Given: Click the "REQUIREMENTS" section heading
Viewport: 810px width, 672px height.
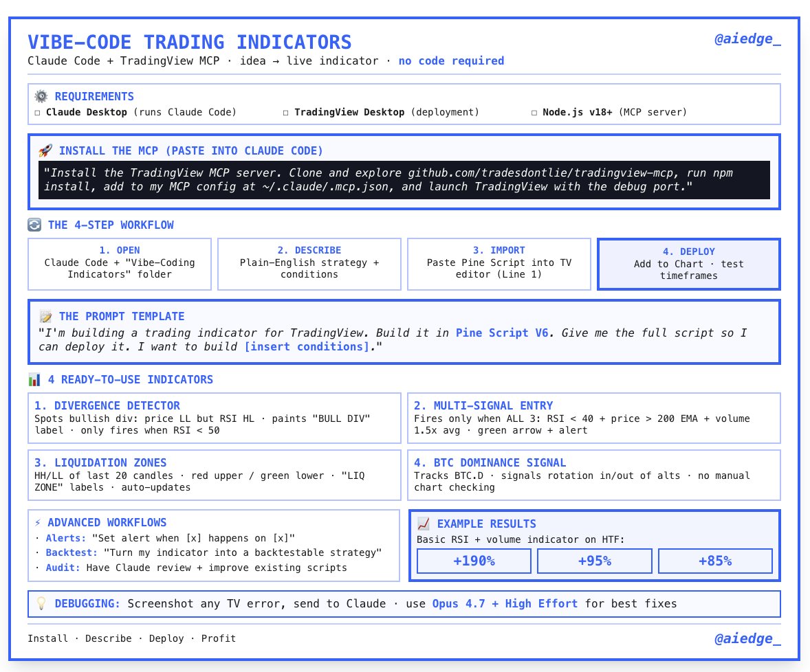Looking at the screenshot, I should tap(94, 96).
